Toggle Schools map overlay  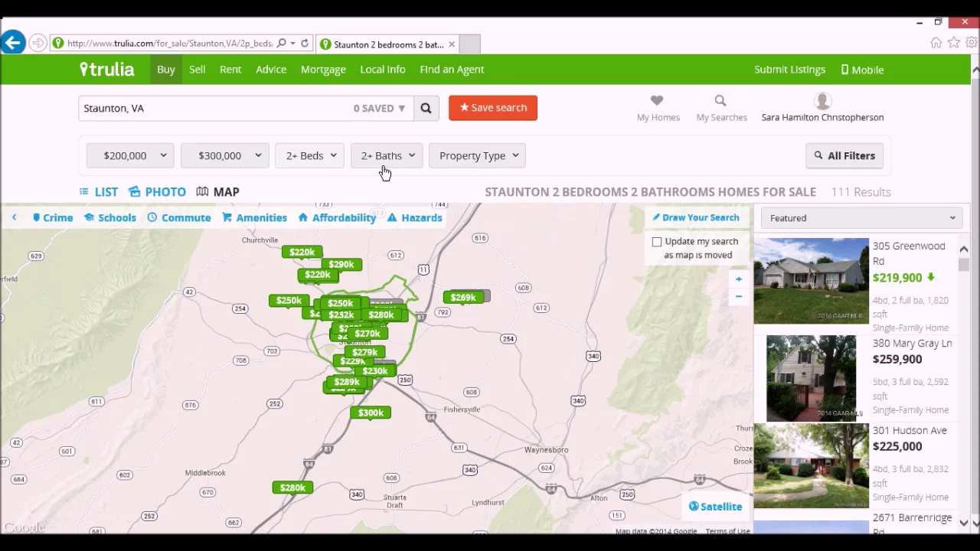110,218
